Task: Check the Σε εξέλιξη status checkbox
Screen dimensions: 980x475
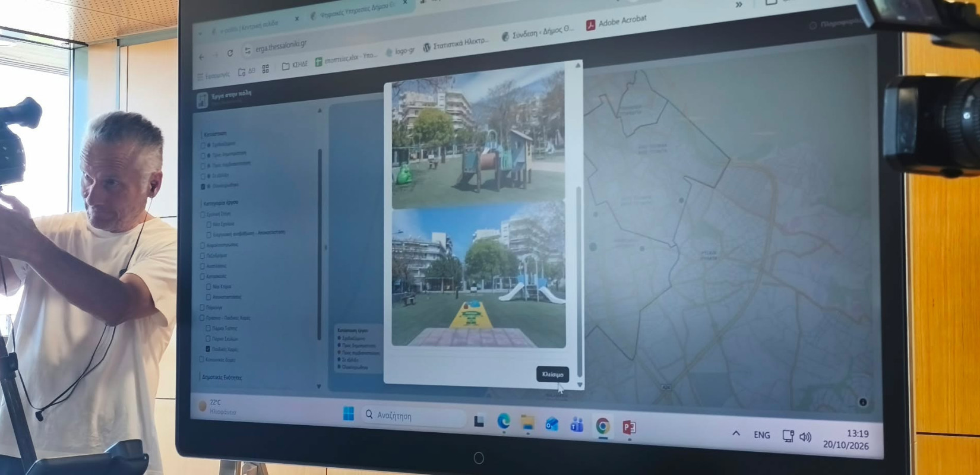Action: 203,176
